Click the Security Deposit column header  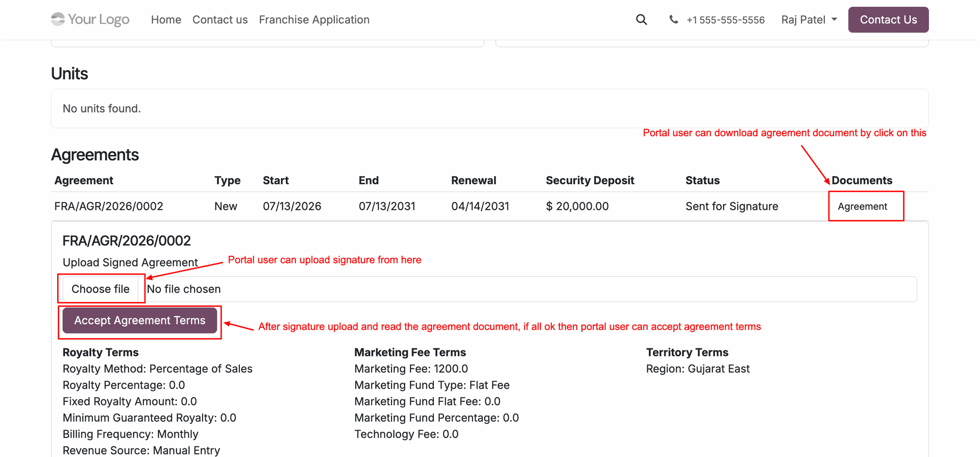590,180
